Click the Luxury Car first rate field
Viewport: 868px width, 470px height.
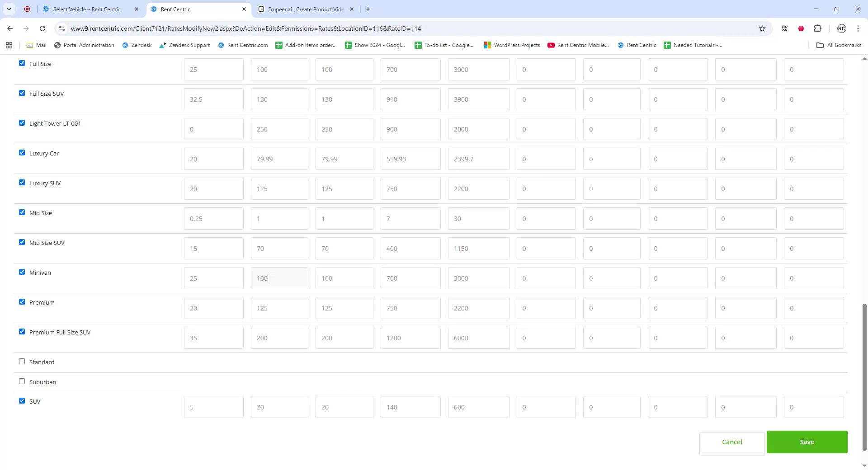tap(213, 159)
